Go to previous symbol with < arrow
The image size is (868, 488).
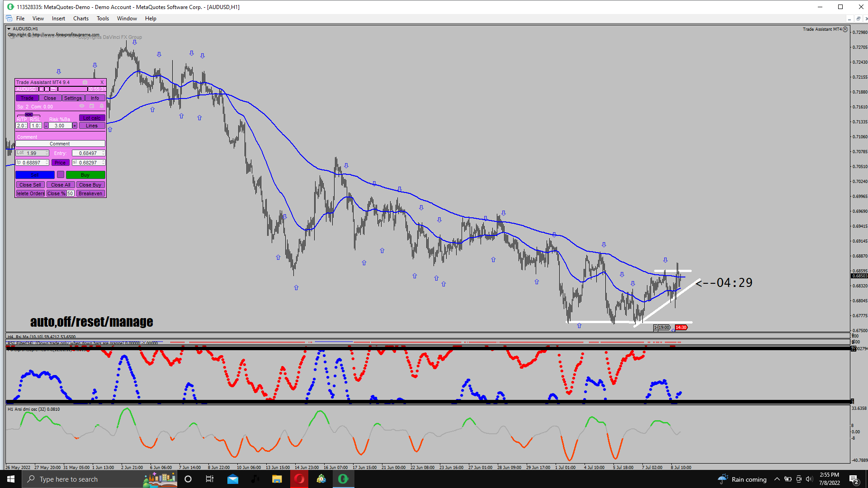click(x=41, y=89)
